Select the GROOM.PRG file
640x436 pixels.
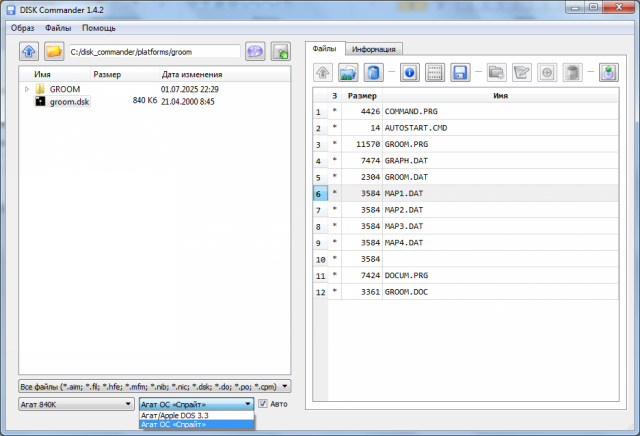tap(406, 144)
